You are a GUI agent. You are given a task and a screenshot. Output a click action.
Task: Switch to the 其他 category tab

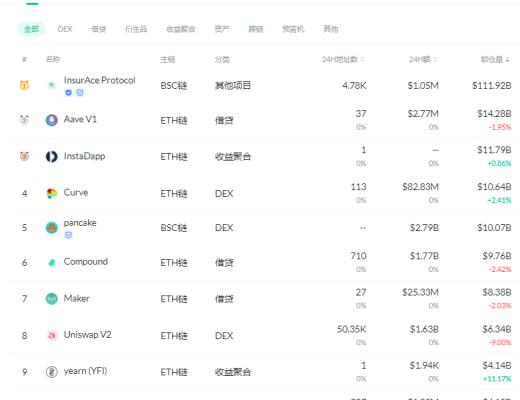tap(331, 29)
